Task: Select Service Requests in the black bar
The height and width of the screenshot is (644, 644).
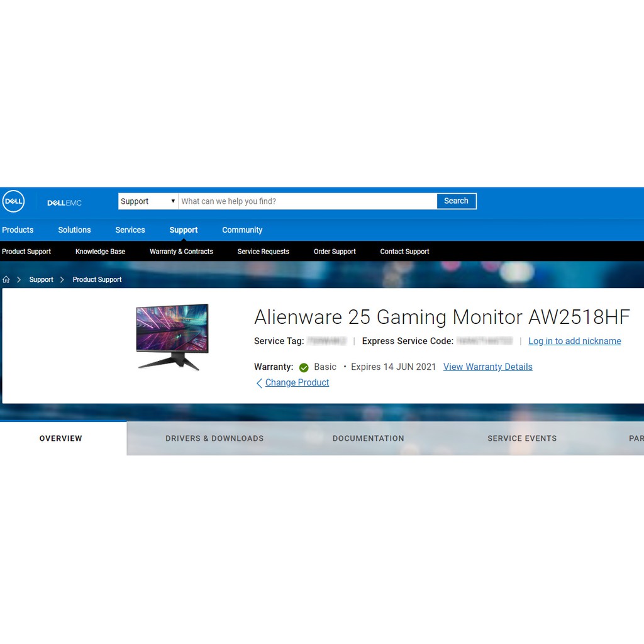Action: 263,252
